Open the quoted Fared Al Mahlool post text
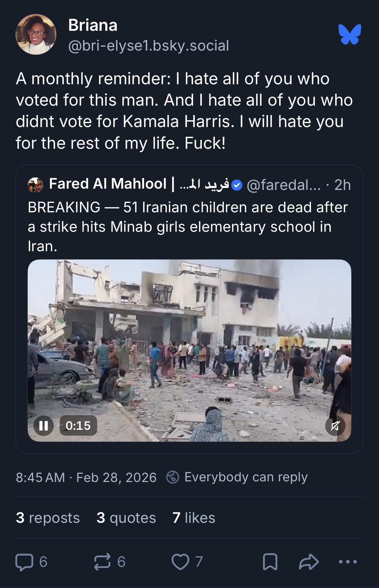Viewport: 379px width, 588px height. 188,227
